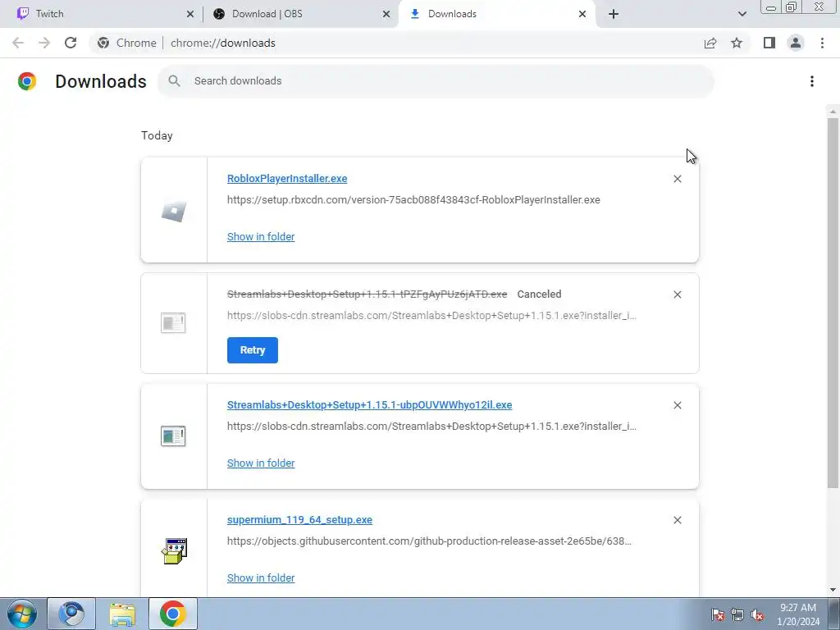Click the browser back arrow

click(18, 43)
